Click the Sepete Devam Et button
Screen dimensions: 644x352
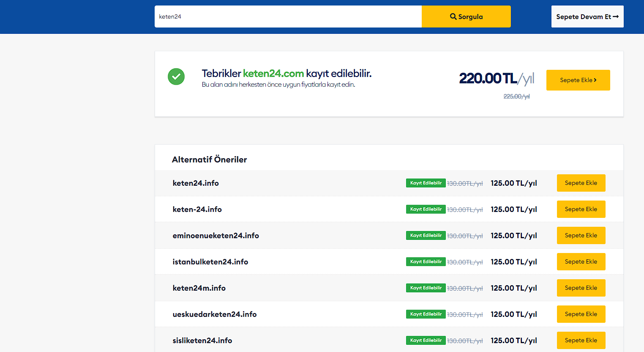pyautogui.click(x=587, y=16)
